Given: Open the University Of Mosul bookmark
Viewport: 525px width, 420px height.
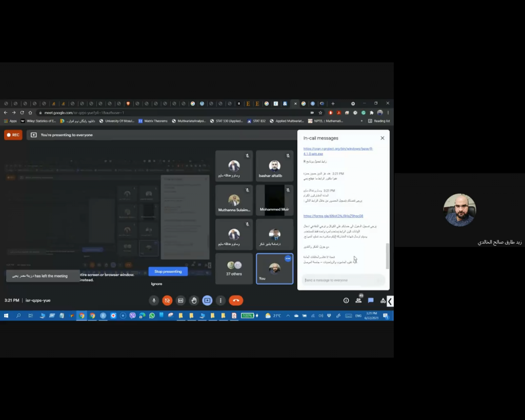Looking at the screenshot, I should pos(117,121).
